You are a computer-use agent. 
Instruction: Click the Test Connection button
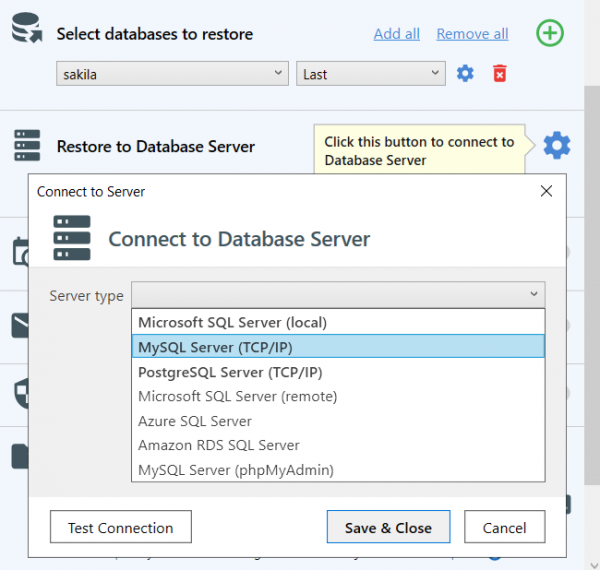[x=121, y=527]
